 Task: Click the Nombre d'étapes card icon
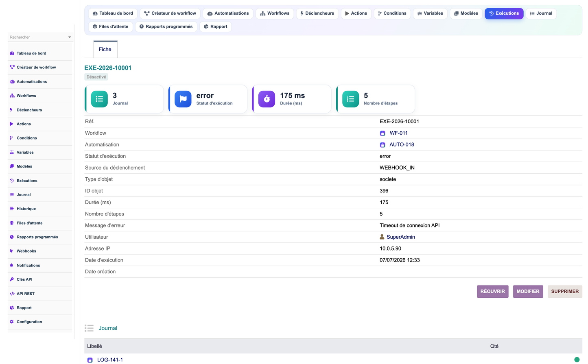pyautogui.click(x=351, y=99)
